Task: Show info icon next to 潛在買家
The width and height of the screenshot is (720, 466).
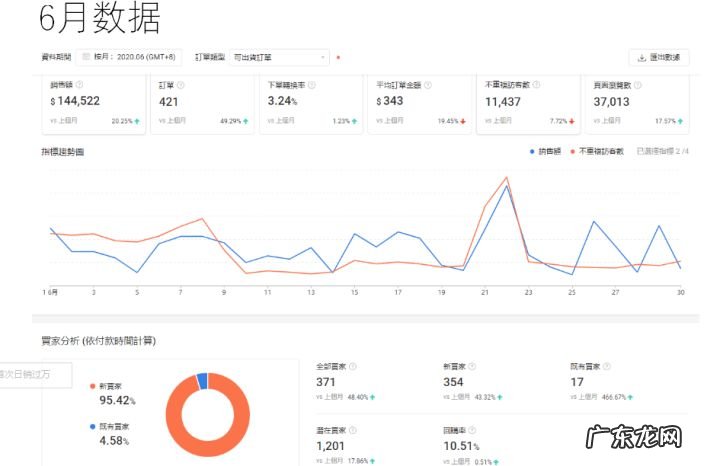Action: tap(353, 430)
